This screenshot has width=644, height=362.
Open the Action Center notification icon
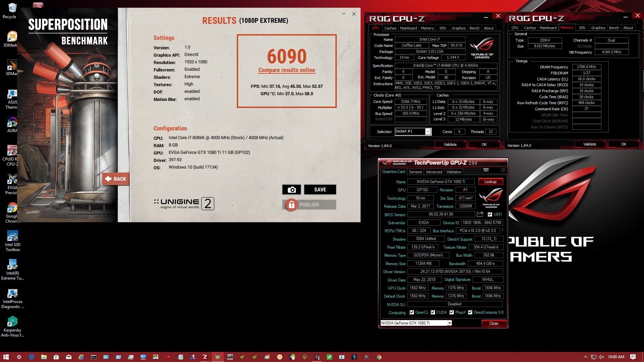tap(633, 357)
